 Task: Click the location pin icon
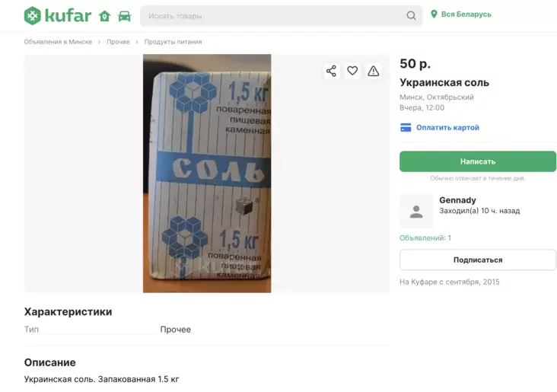click(434, 14)
